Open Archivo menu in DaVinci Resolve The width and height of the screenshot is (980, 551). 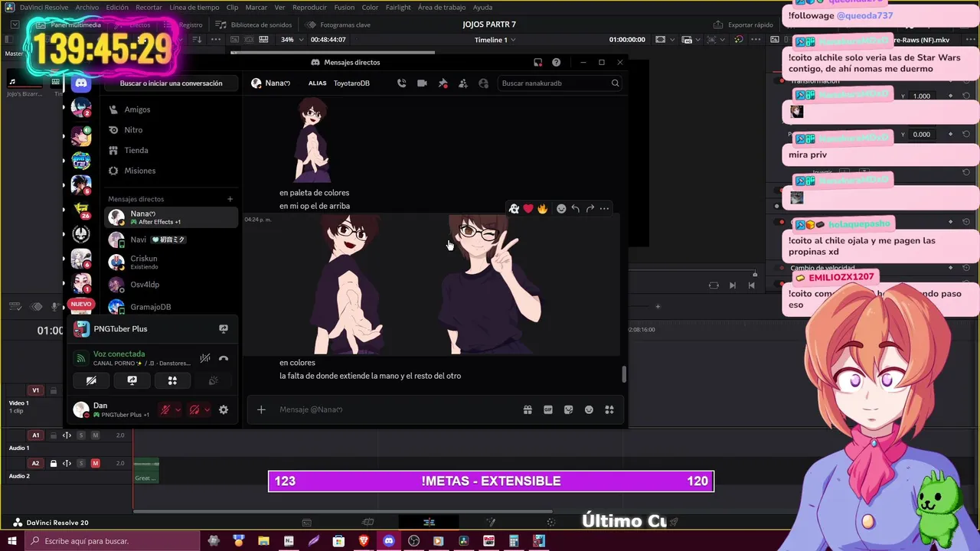87,7
